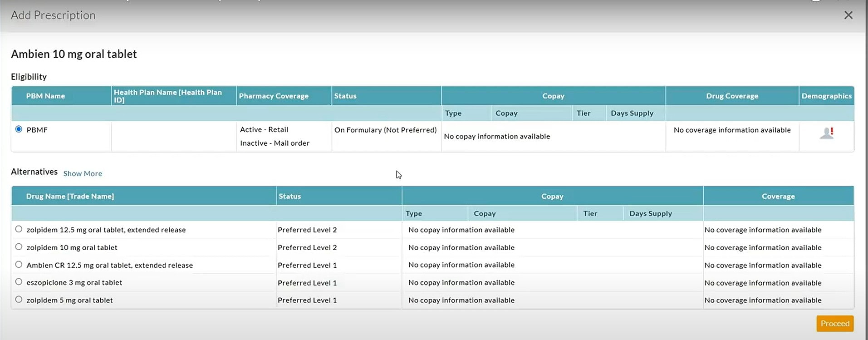Click Drug Name [Trade Name] column header
This screenshot has width=868, height=340.
(x=70, y=196)
